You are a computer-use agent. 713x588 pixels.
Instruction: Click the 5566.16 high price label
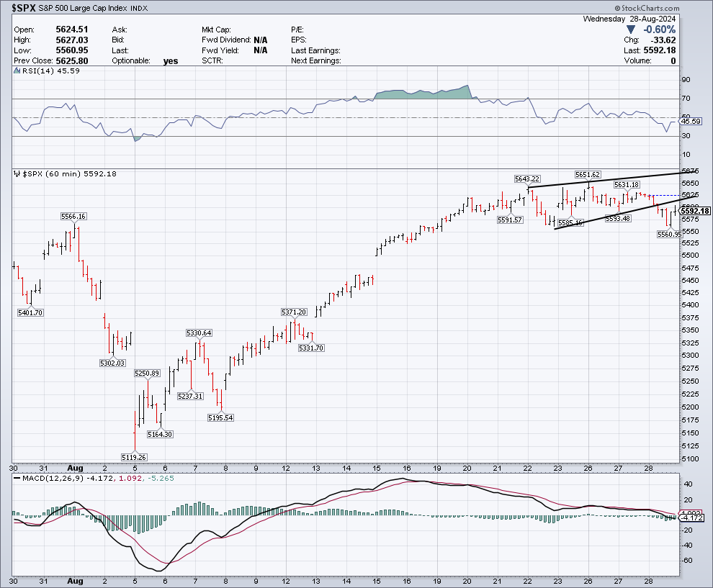coord(73,217)
